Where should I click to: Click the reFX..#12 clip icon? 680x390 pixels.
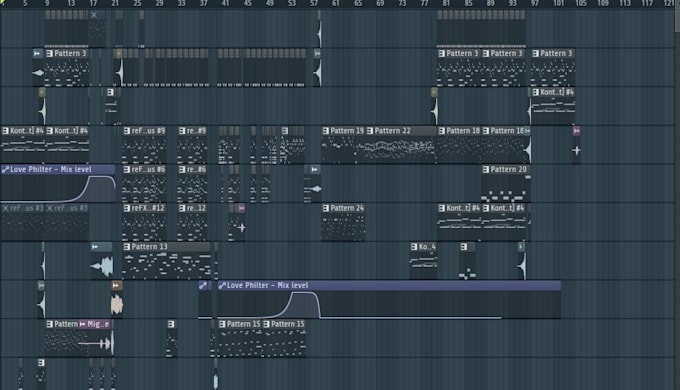127,208
